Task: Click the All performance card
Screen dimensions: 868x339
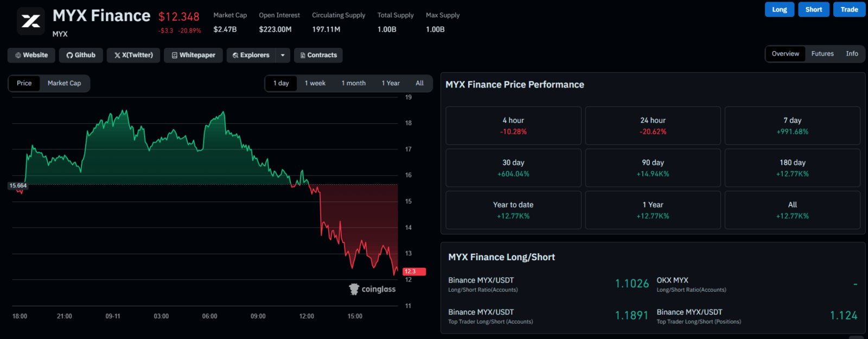Action: (793, 210)
